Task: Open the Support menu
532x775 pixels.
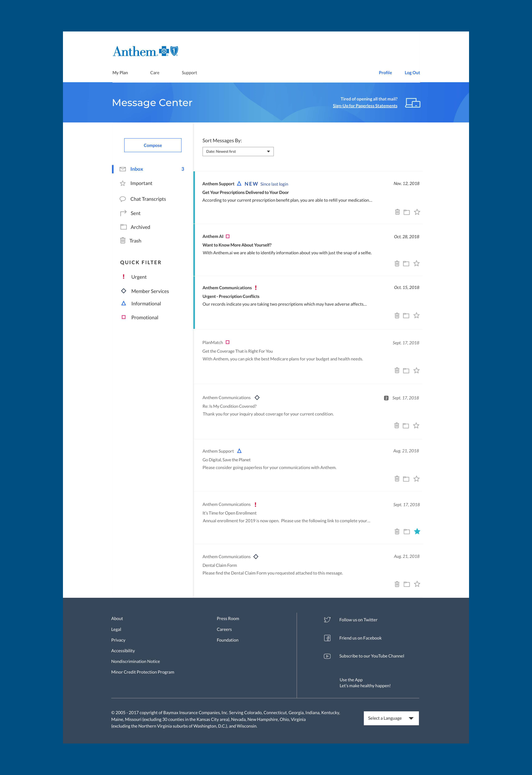Action: click(x=189, y=73)
